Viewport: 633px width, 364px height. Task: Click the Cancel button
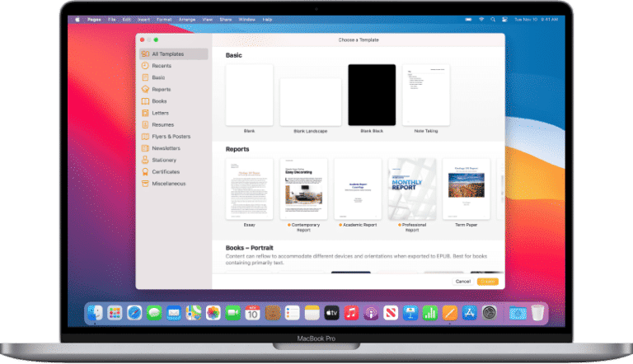click(x=462, y=282)
